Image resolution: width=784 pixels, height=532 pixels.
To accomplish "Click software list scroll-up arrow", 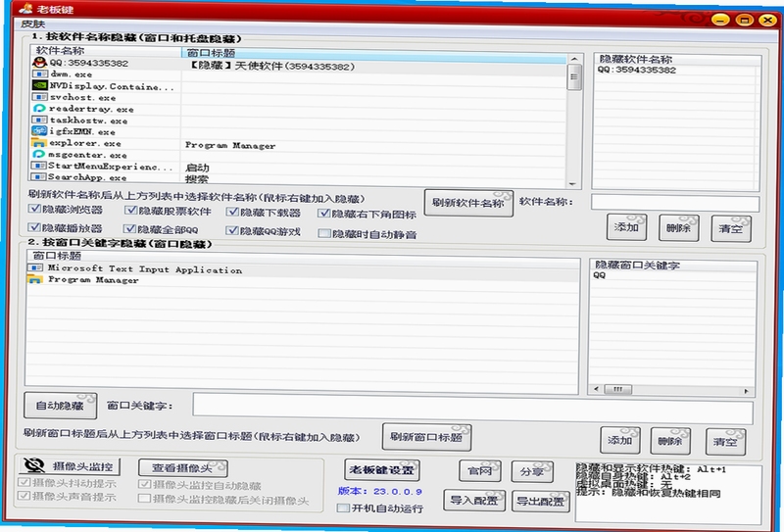I will tap(574, 59).
